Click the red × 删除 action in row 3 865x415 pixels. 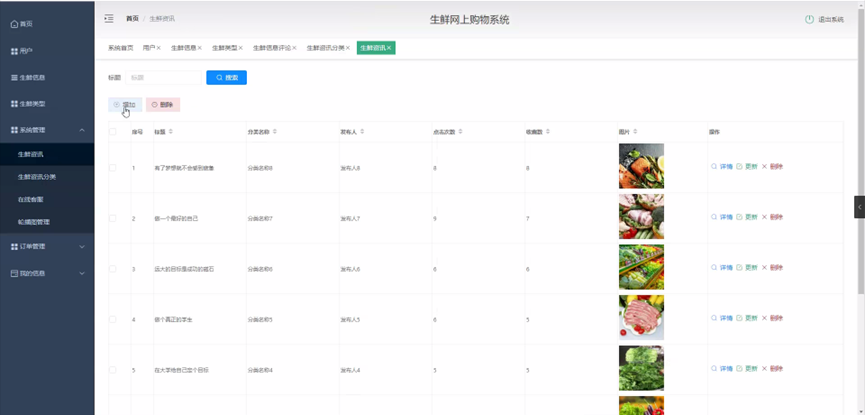point(772,267)
